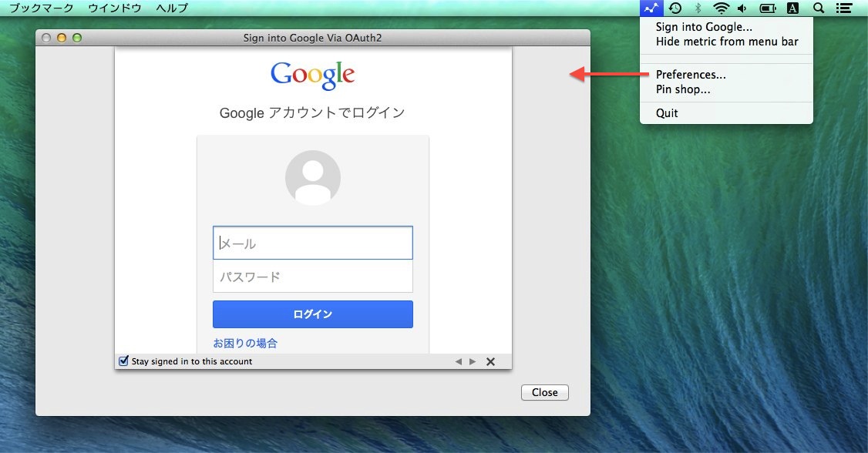This screenshot has width=868, height=453.
Task: Select Hide metric from menu bar
Action: (726, 42)
